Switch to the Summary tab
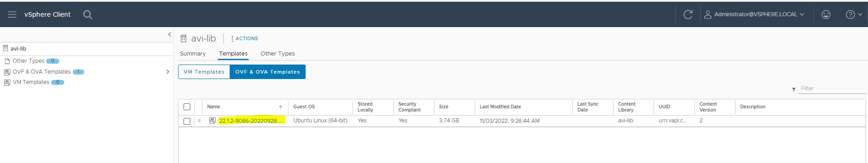This screenshot has width=868, height=163. [193, 53]
